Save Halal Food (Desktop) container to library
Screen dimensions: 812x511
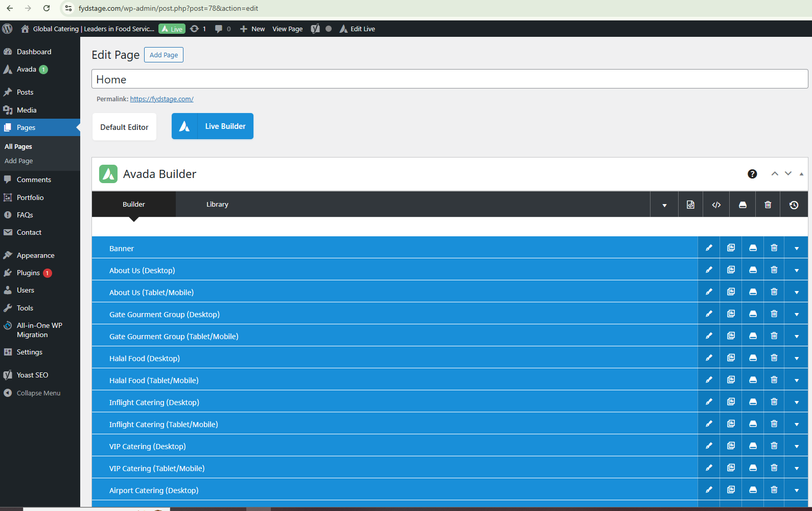pos(753,358)
